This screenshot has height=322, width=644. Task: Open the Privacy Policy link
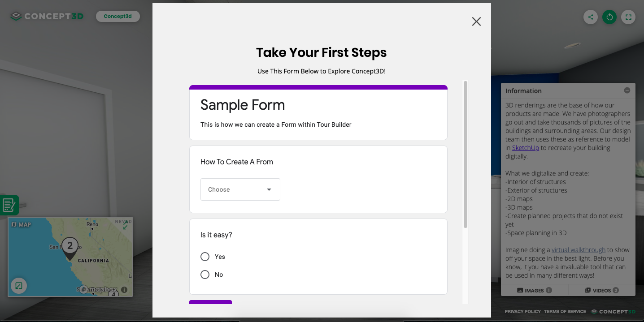pos(523,312)
